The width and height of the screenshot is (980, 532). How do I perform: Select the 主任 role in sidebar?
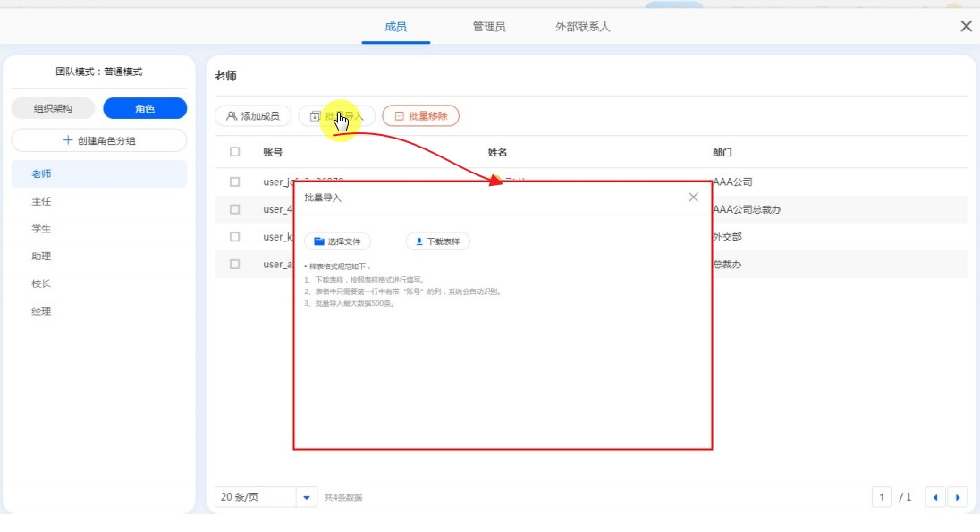pyautogui.click(x=41, y=201)
